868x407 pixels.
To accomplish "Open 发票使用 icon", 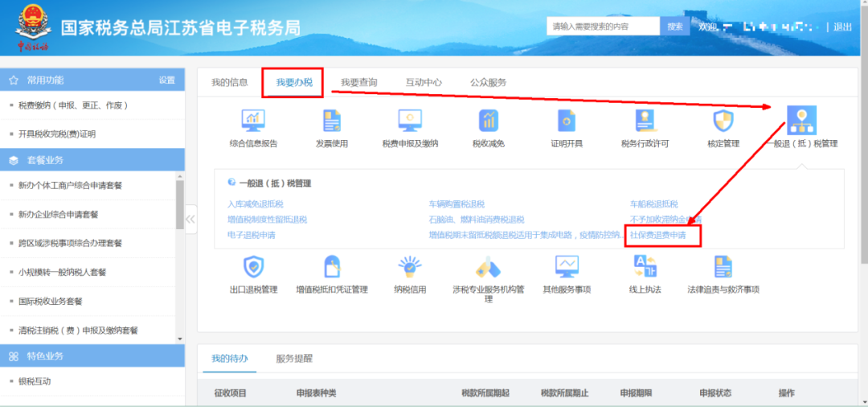I will point(332,121).
